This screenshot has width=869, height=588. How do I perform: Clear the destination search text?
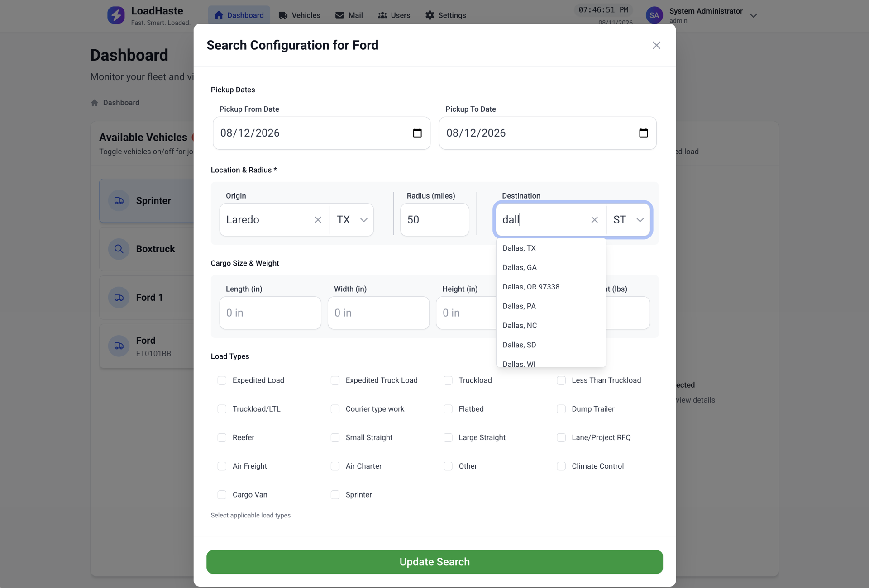click(x=595, y=220)
